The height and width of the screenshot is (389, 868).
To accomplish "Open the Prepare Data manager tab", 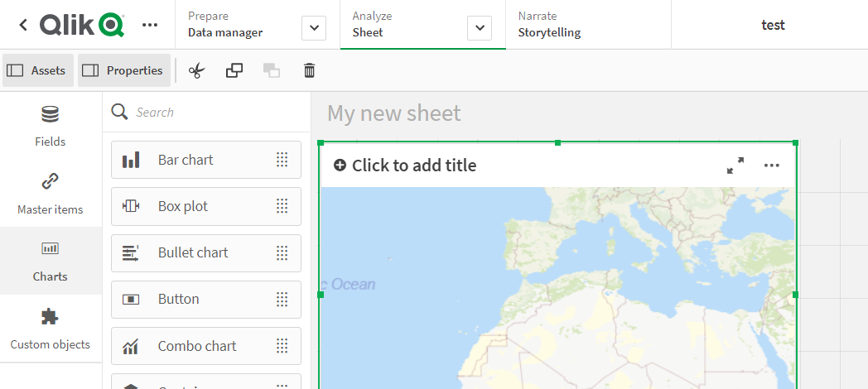I will (x=225, y=24).
